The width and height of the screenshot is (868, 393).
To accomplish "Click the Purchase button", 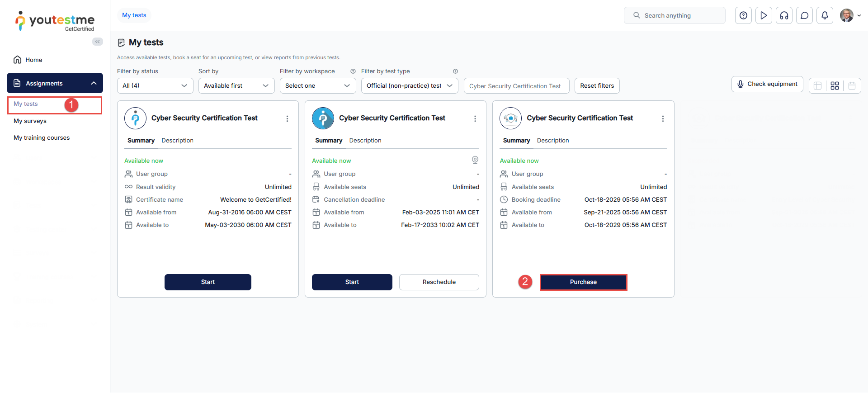I will (583, 282).
